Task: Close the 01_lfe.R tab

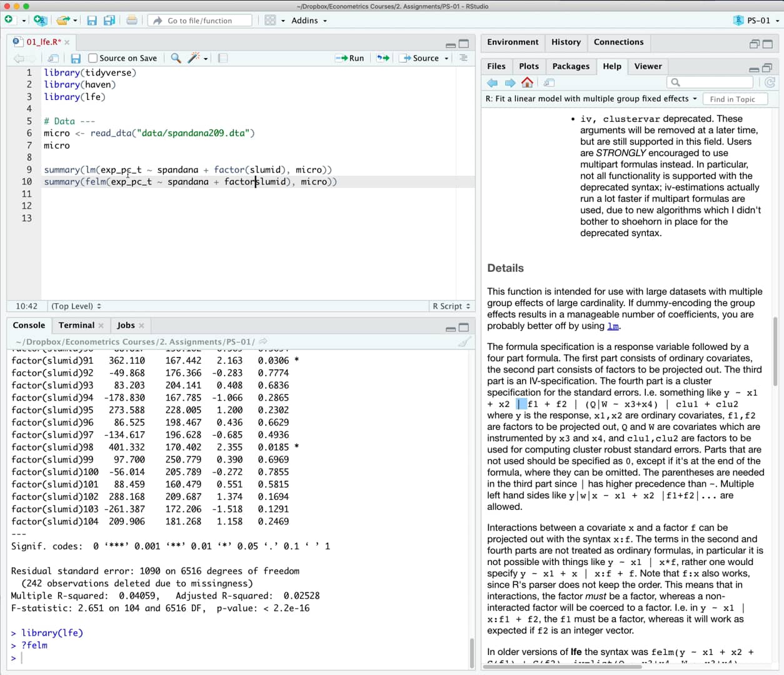Action: pos(67,42)
